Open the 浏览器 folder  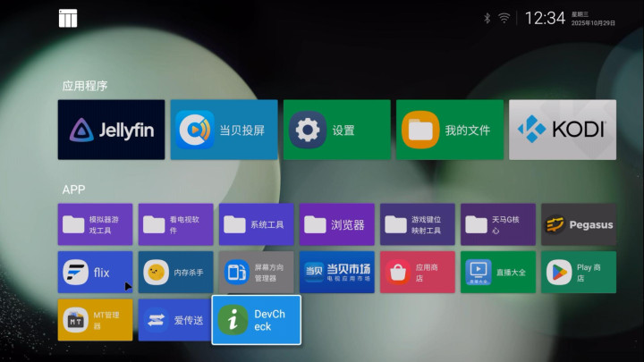[337, 224]
